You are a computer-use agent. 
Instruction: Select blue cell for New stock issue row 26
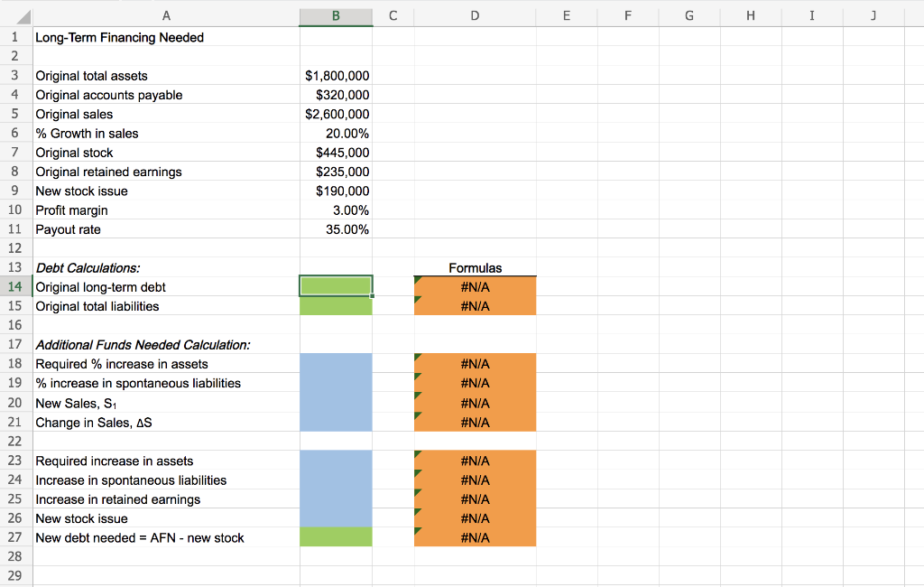pyautogui.click(x=336, y=518)
